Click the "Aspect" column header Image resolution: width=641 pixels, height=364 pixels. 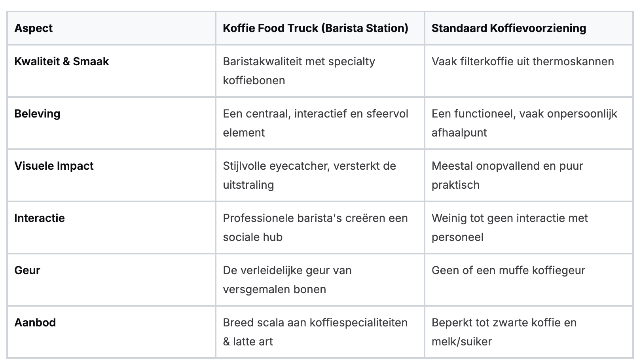(x=34, y=28)
